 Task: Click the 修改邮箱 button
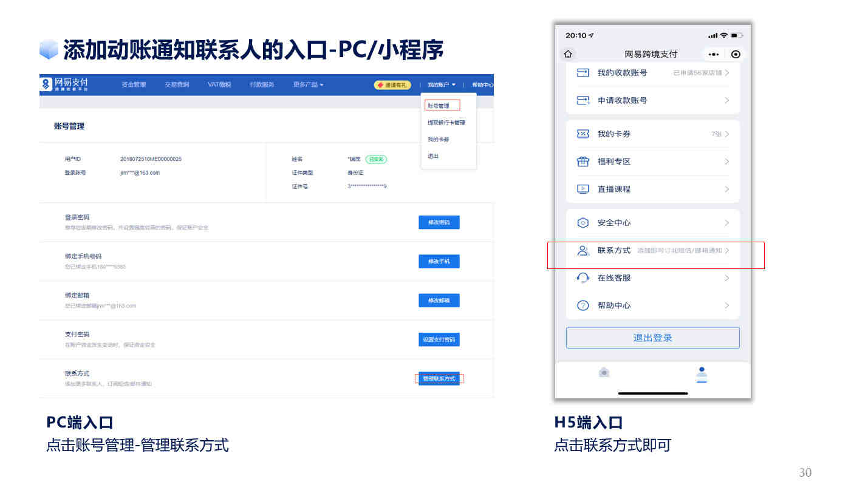point(439,300)
